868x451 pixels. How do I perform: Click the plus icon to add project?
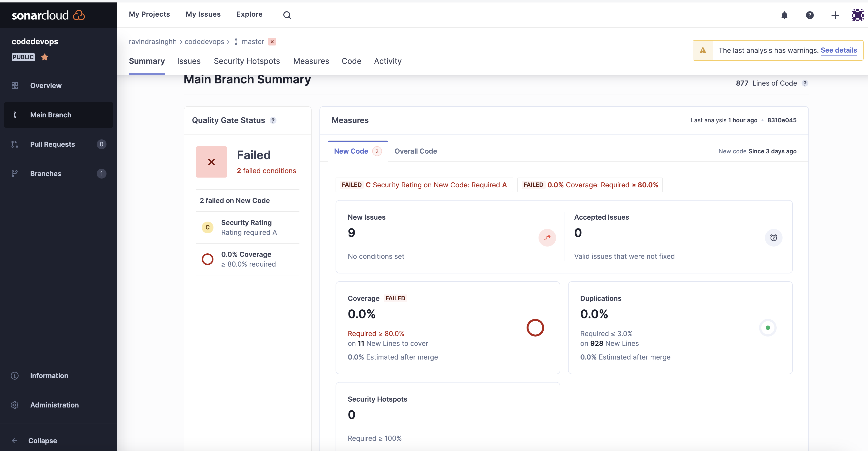(835, 15)
